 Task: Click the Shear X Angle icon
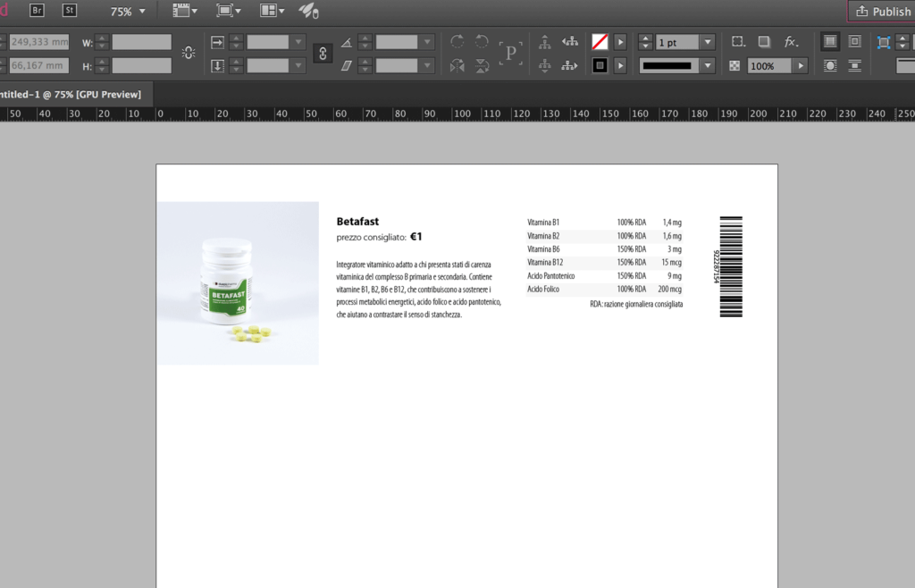pos(346,65)
